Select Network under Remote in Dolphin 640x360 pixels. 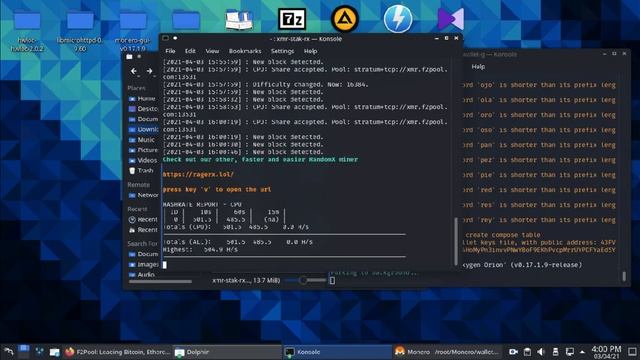pos(143,195)
